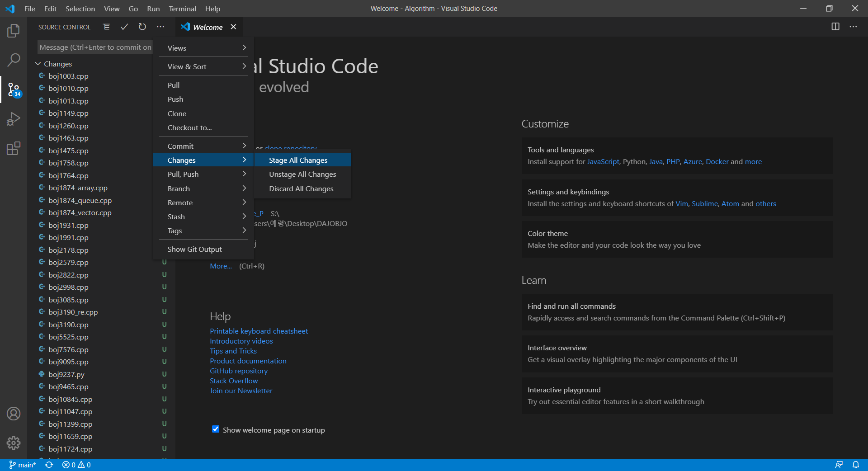Open Source Control view with 34 badge
The height and width of the screenshot is (471, 868).
(14, 89)
